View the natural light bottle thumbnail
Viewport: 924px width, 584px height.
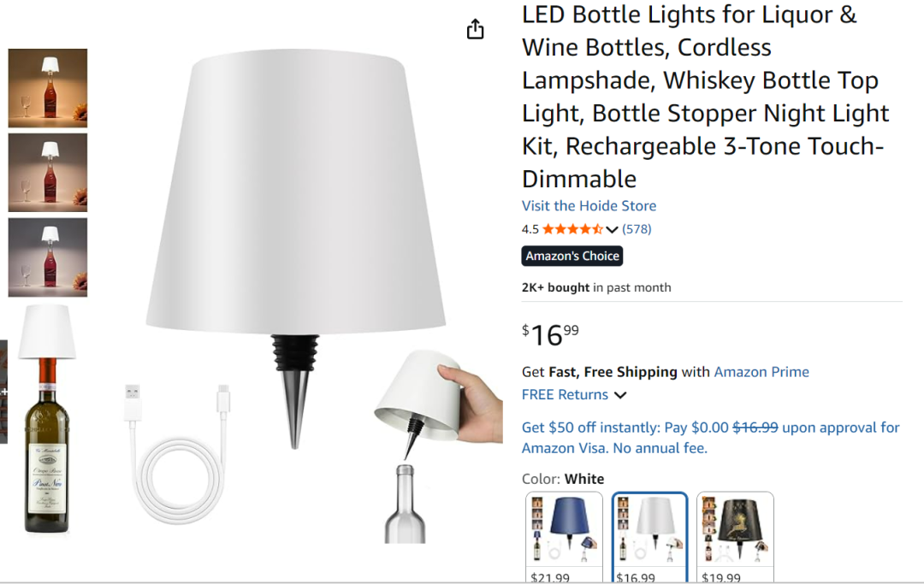48,172
